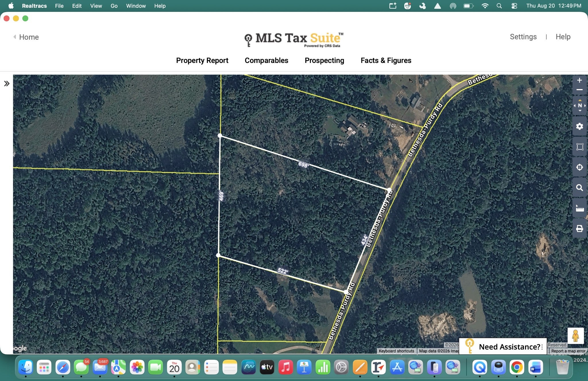Image resolution: width=588 pixels, height=381 pixels.
Task: Open Facts & Figures tab
Action: (x=386, y=60)
